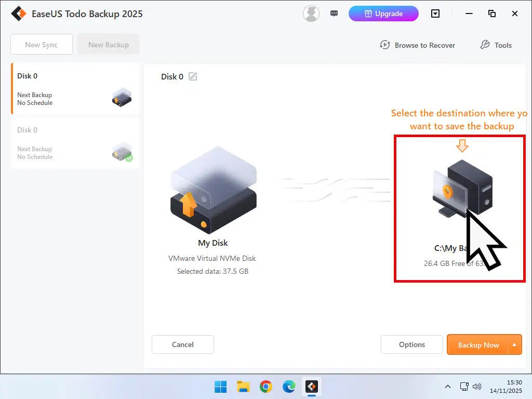Open the volume icon in the system tray
Screen dimensions: 532x399
[x=477, y=387]
